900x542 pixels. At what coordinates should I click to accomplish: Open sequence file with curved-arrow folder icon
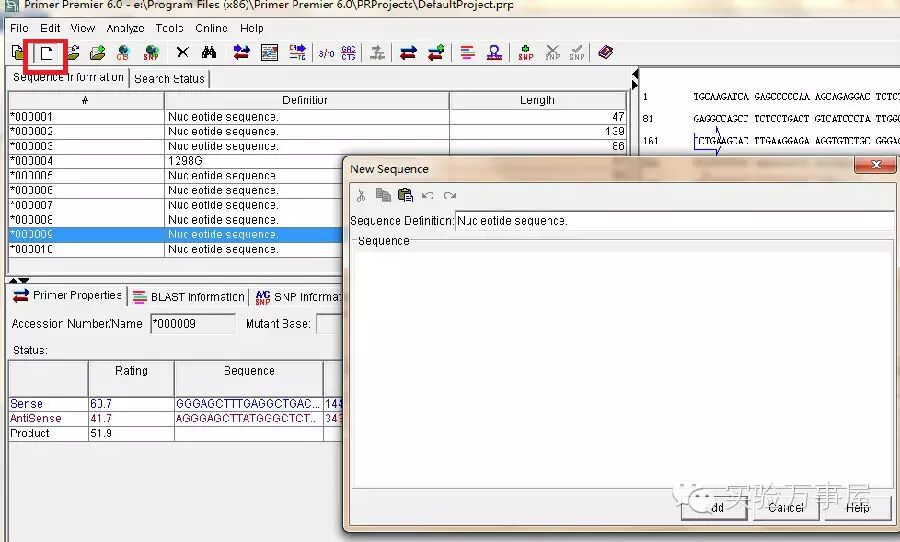[x=73, y=53]
